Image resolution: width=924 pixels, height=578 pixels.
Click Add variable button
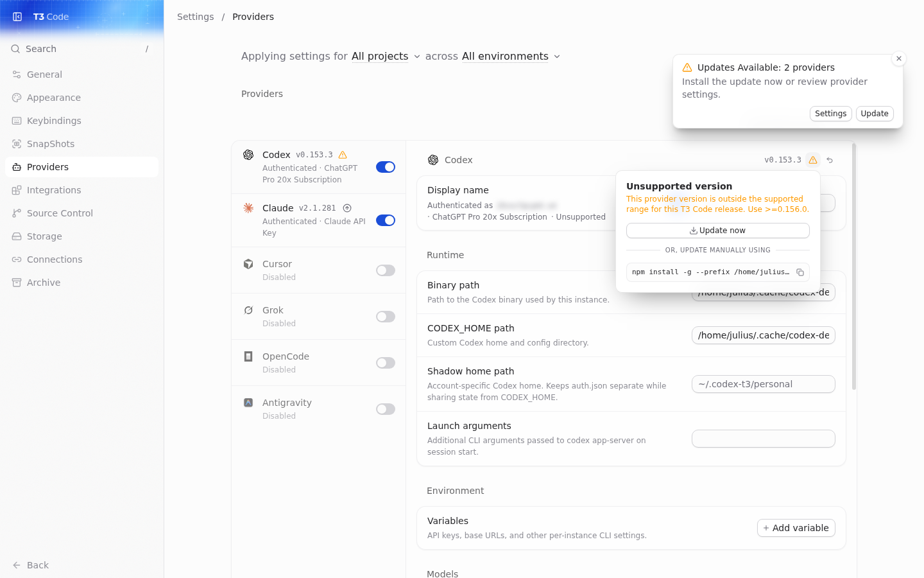point(796,528)
